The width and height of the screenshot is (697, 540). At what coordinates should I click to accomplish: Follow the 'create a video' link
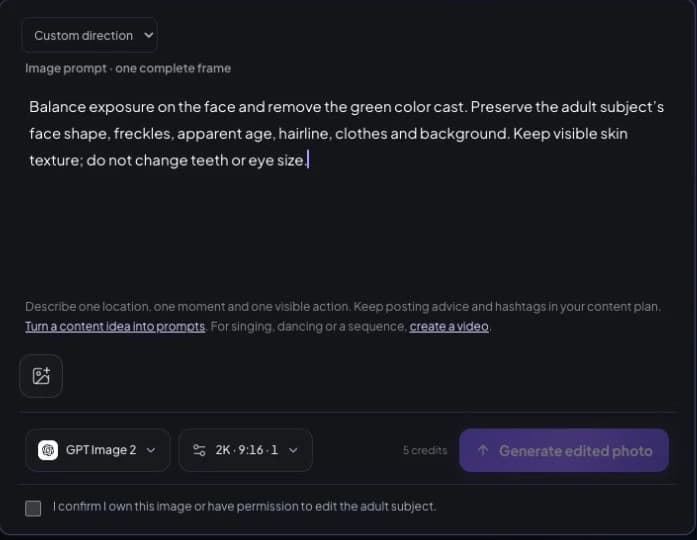tap(449, 327)
